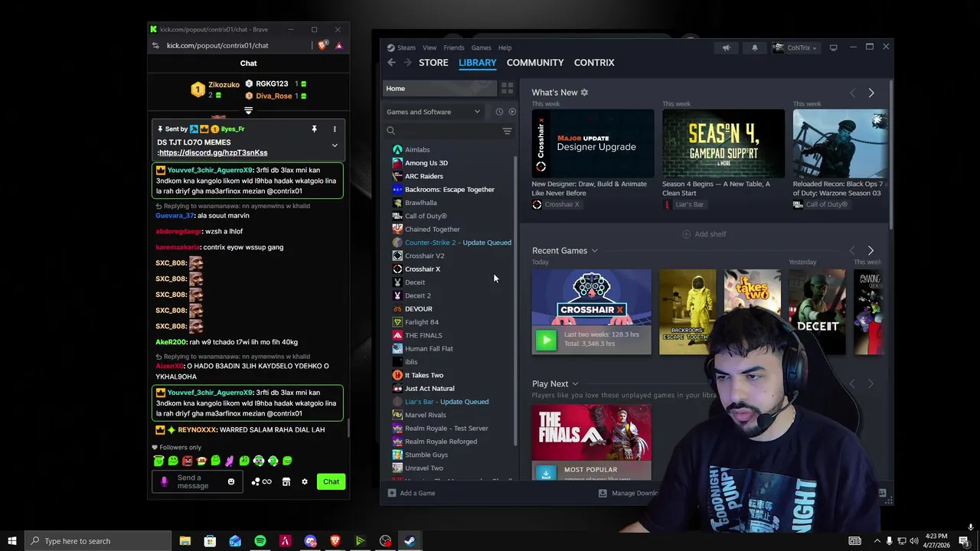
Task: Select Counter-Strike 2 in the game list
Action: 451,243
